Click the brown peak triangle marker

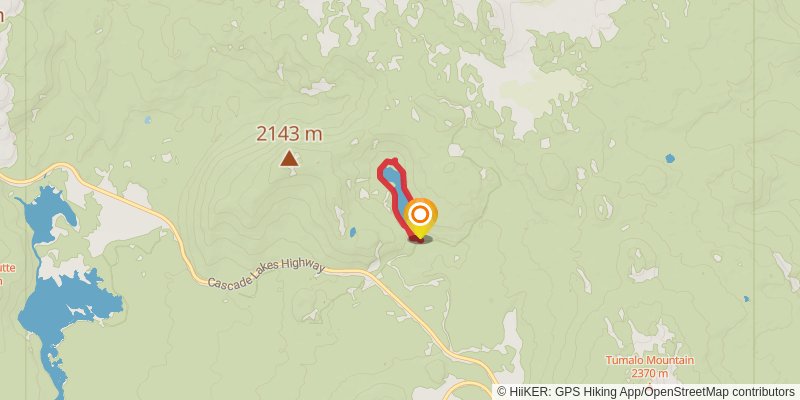[289, 158]
